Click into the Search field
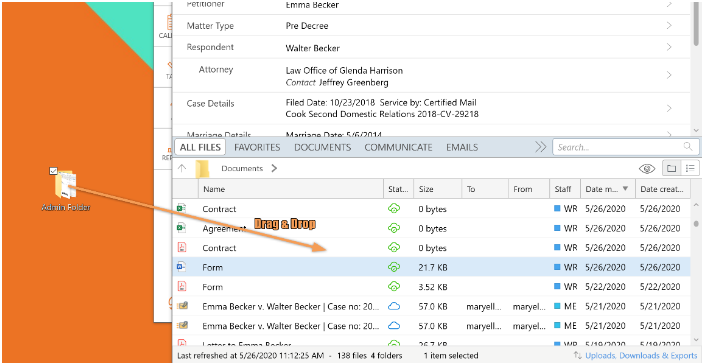Viewport: 709px width, 363px height. tap(625, 147)
